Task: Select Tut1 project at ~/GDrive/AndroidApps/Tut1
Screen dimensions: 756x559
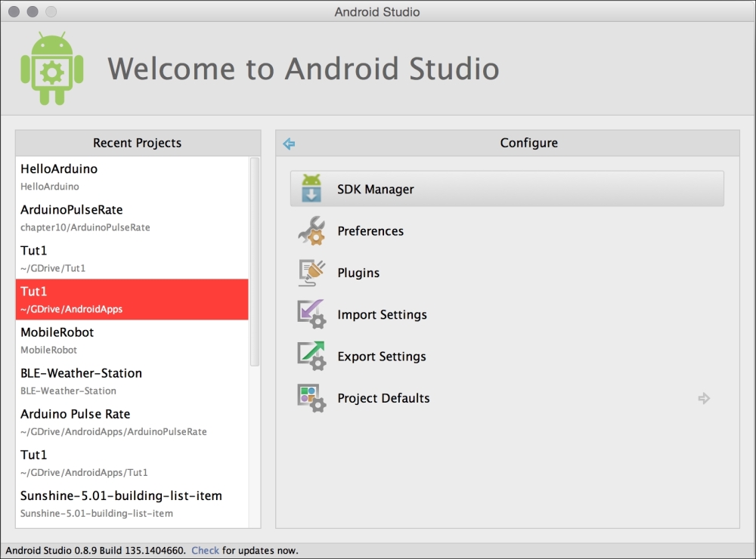Action: 132,463
